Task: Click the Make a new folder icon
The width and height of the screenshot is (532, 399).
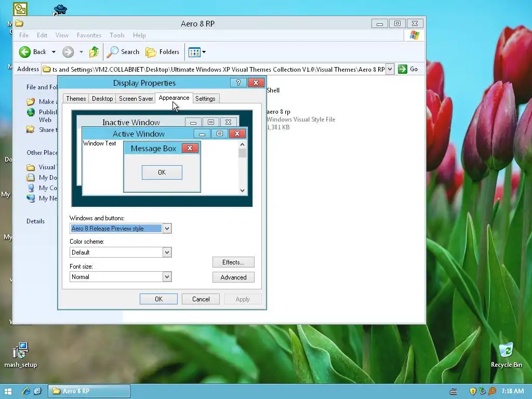Action: coord(31,102)
